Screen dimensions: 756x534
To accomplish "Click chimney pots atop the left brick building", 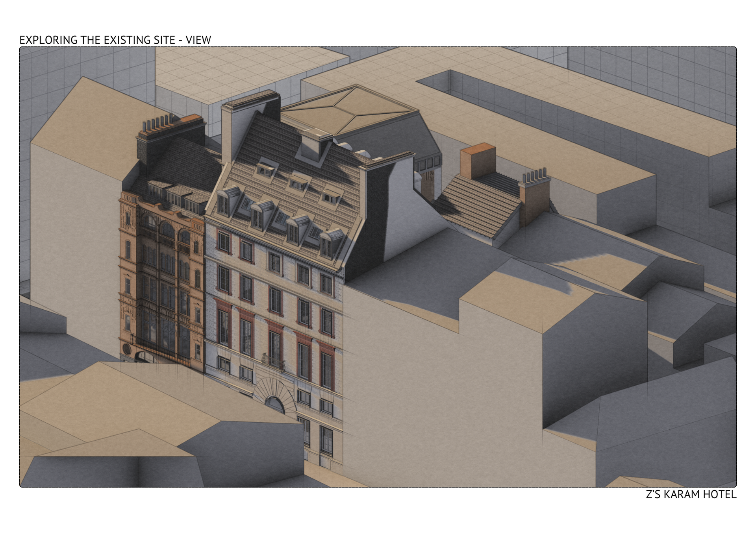I will (x=157, y=123).
